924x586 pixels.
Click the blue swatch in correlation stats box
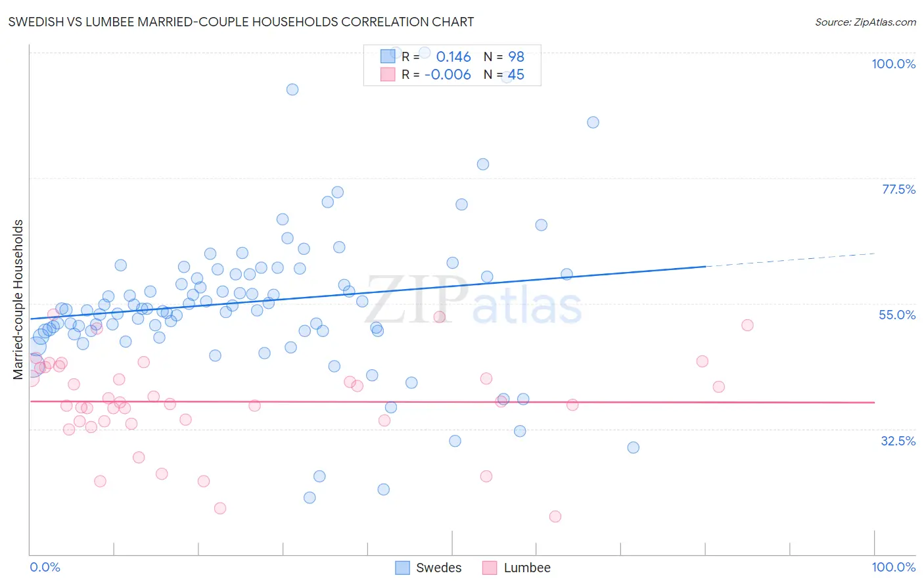388,56
